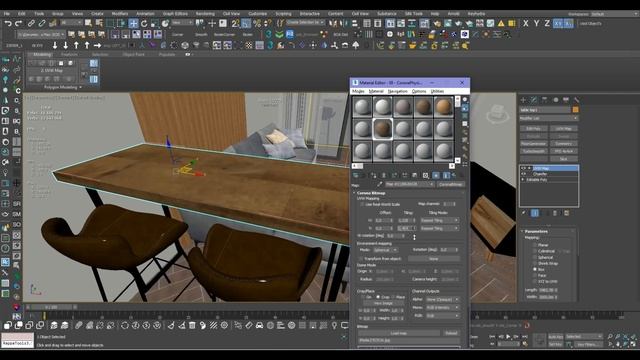Hide the UVW Map modifier eye
The height and width of the screenshot is (360, 640).
524,168
